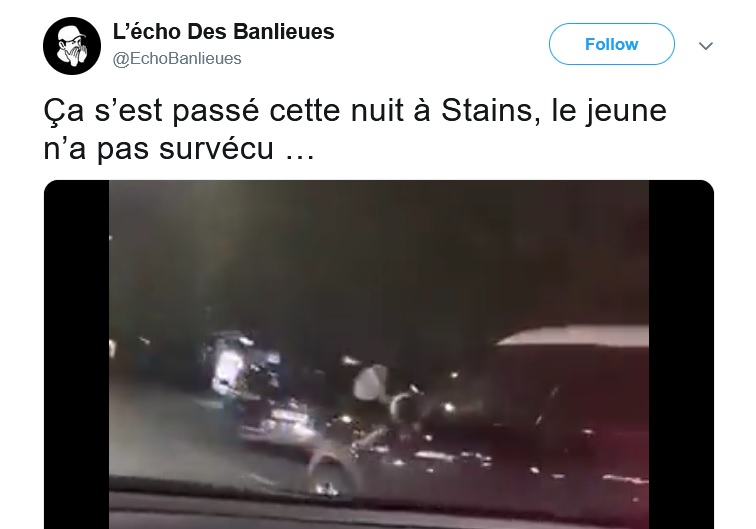Open the caret menu beside Follow
The width and height of the screenshot is (756, 529).
coord(705,46)
